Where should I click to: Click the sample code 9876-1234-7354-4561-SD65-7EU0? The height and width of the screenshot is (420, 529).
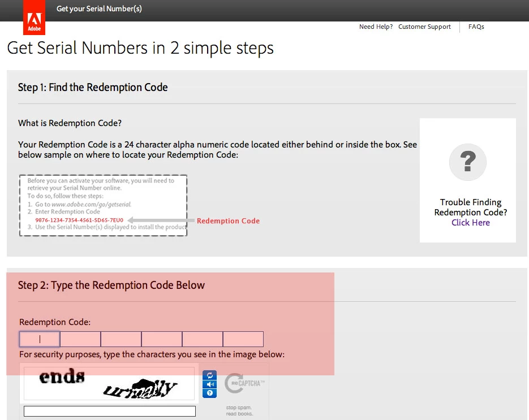click(79, 220)
